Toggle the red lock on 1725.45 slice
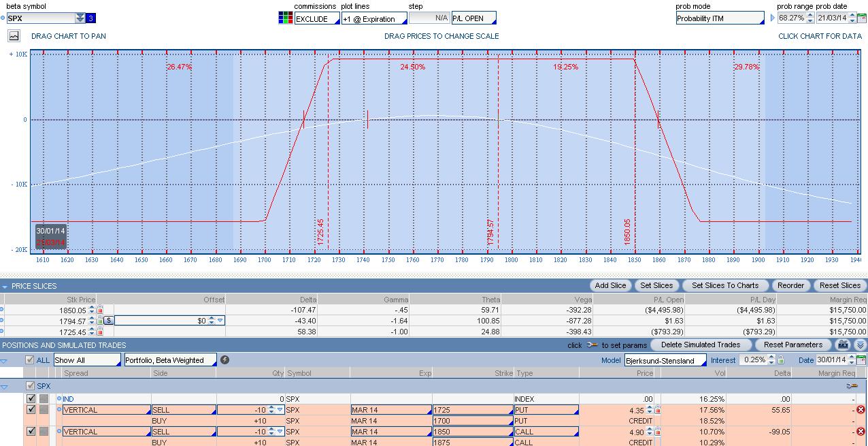This screenshot has height=446, width=868. pyautogui.click(x=100, y=332)
